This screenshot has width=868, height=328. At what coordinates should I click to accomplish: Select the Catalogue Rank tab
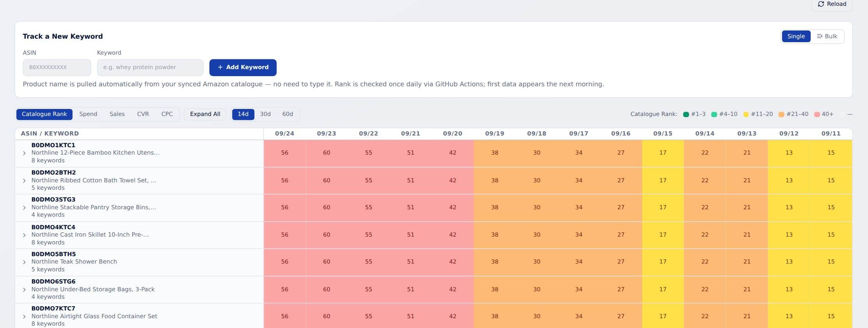pyautogui.click(x=44, y=114)
